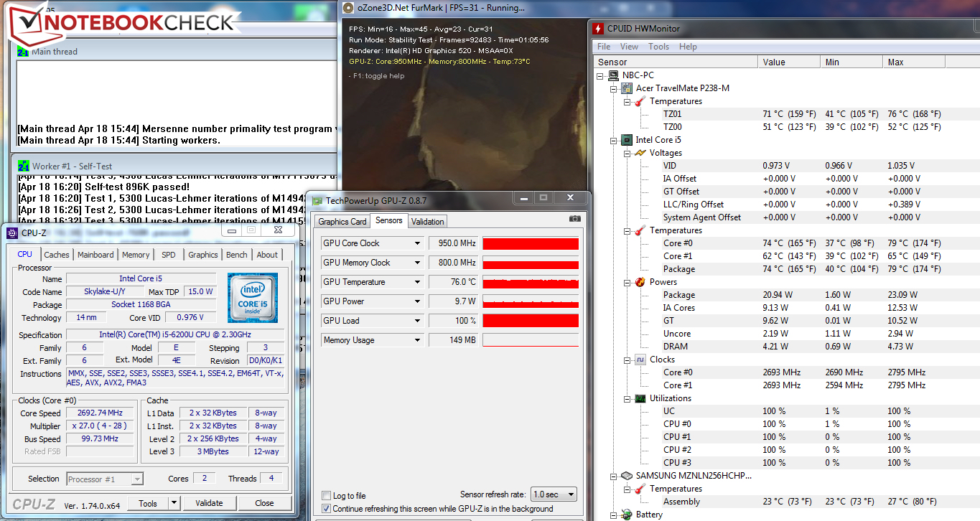Click the chart icon beside Utilizations
Screen dimensions: 980x521
[x=640, y=398]
